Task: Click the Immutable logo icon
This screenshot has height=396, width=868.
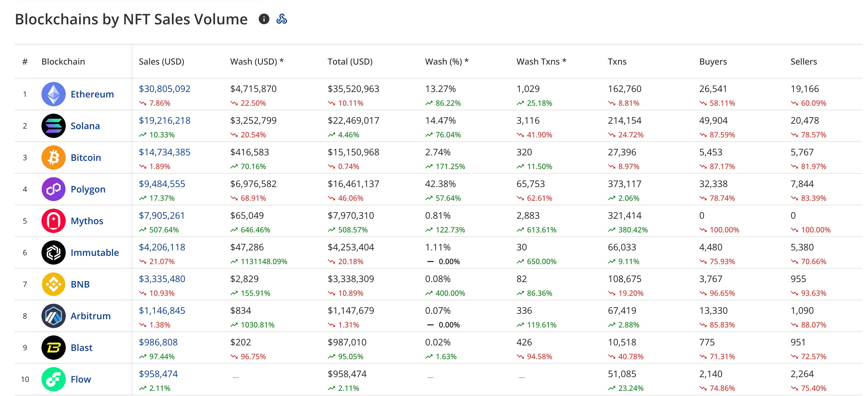Action: [53, 253]
